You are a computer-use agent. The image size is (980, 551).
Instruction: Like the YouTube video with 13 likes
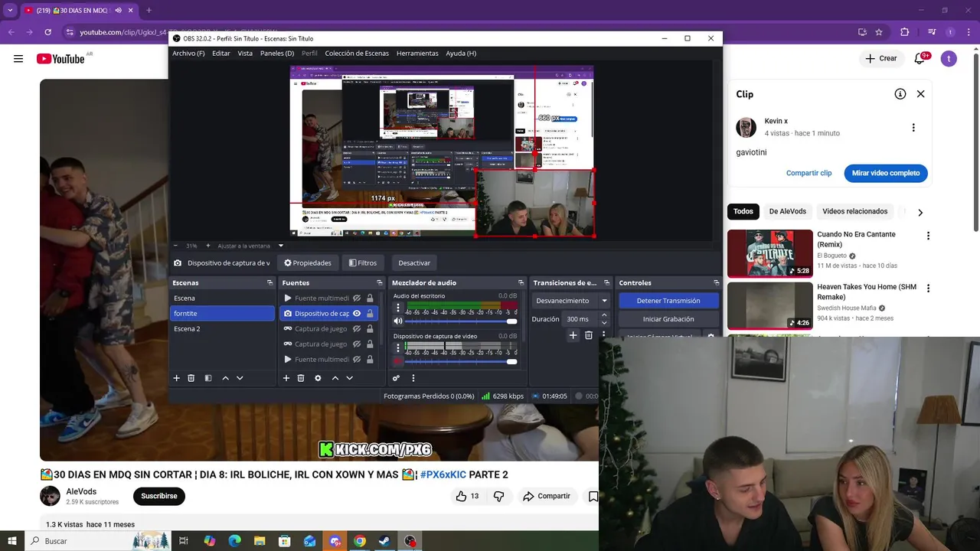tap(467, 496)
